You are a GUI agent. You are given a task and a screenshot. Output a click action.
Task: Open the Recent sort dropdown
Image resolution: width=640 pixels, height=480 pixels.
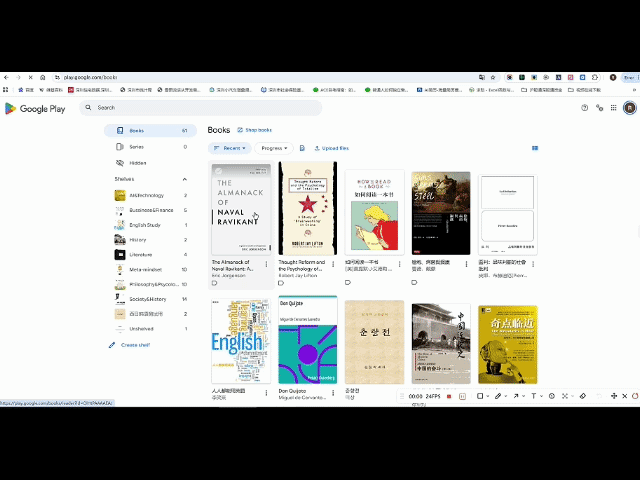(x=229, y=148)
